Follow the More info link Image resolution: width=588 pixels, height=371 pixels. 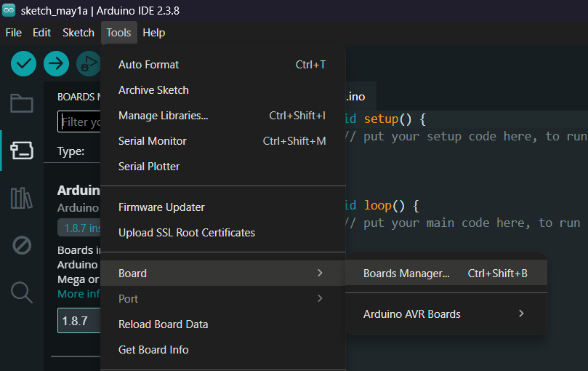pyautogui.click(x=78, y=294)
